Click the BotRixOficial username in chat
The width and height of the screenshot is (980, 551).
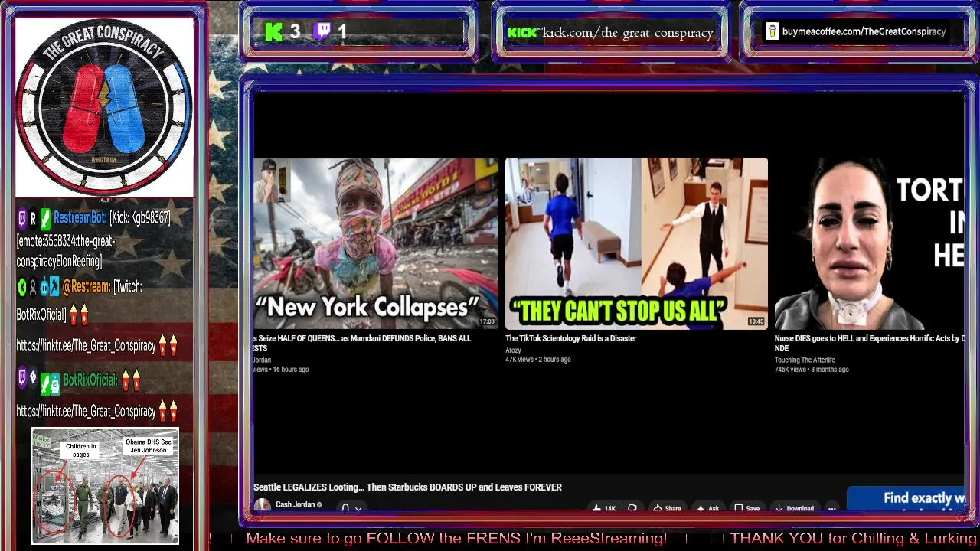pyautogui.click(x=90, y=380)
